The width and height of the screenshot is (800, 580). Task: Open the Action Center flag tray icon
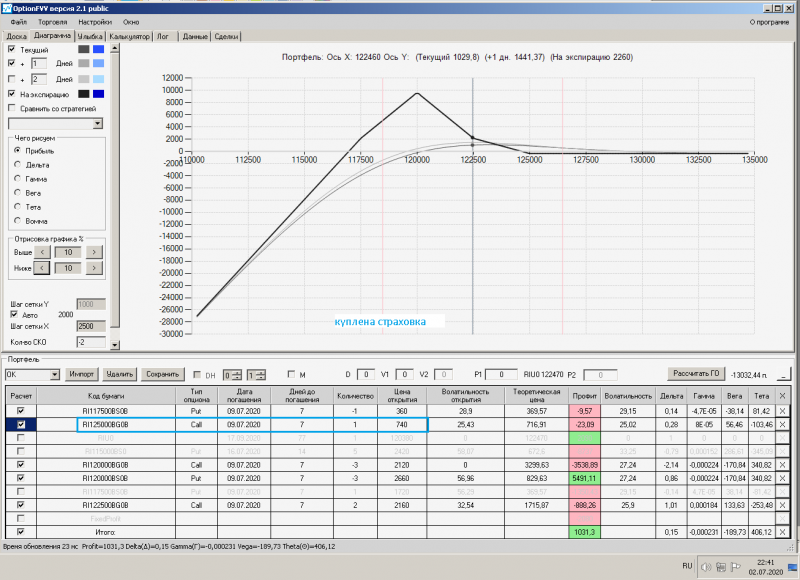coord(735,567)
